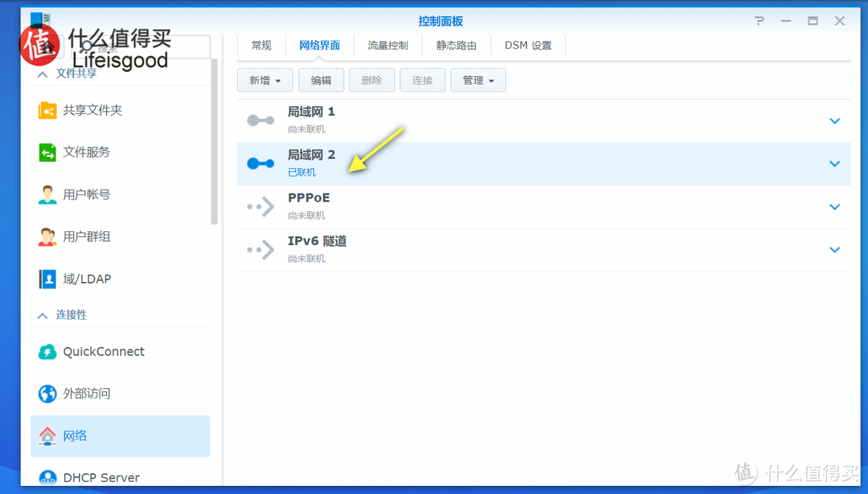Select the 用户帐号 user account icon
The width and height of the screenshot is (868, 494).
click(x=47, y=194)
